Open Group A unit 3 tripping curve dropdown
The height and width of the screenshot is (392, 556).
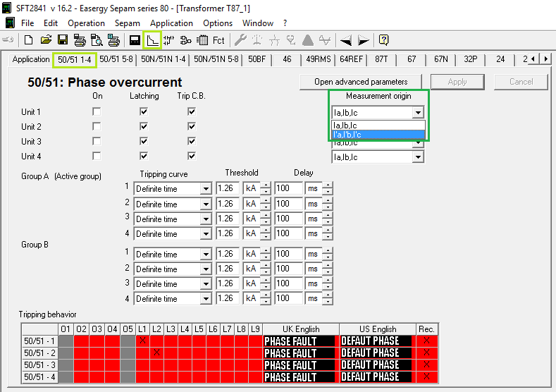(206, 219)
